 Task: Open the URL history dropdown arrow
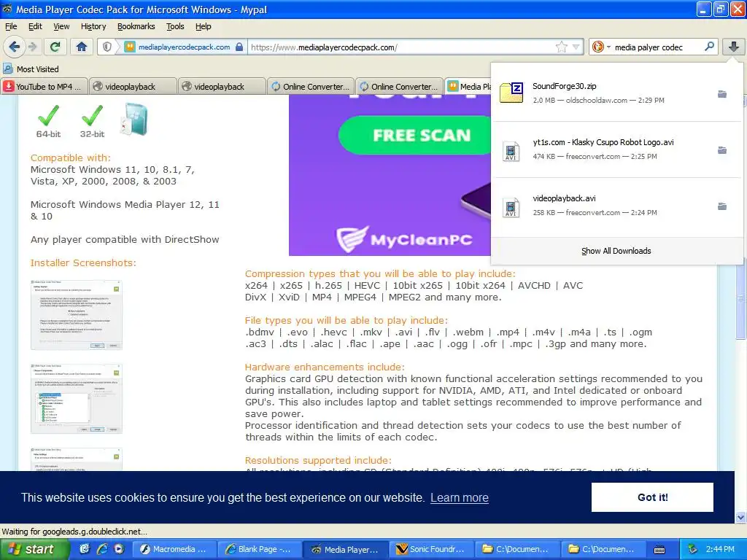click(x=576, y=47)
